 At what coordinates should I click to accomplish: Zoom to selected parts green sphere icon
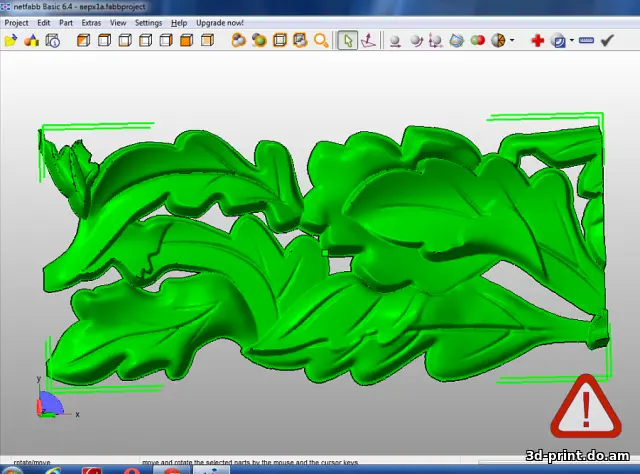pos(259,40)
